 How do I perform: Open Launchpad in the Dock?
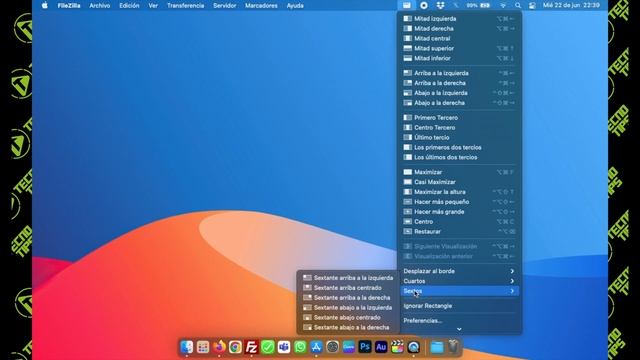[x=203, y=347]
